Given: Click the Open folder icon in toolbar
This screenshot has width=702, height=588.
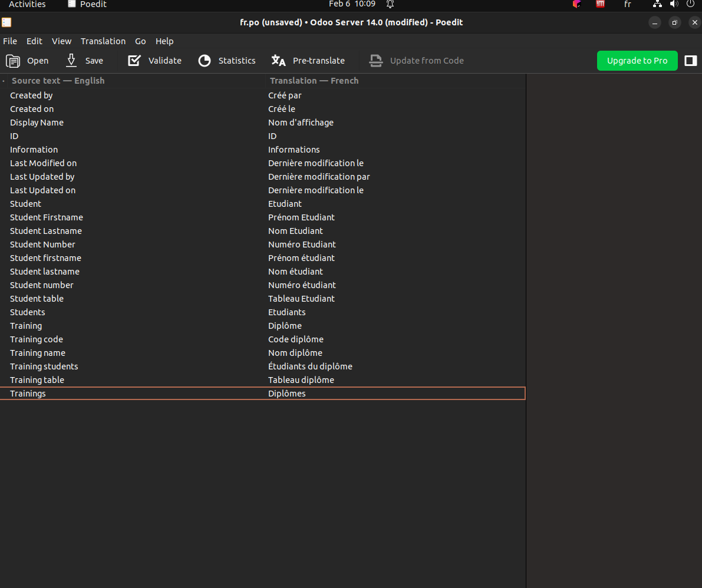Looking at the screenshot, I should (13, 61).
